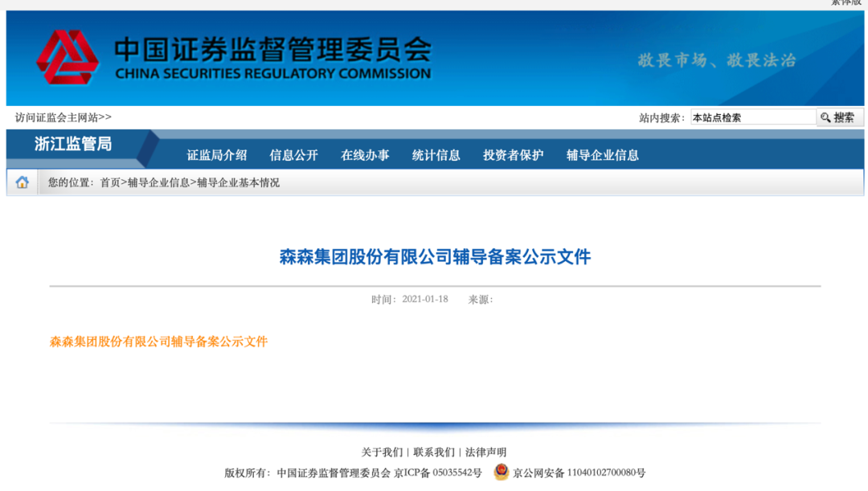The width and height of the screenshot is (868, 491).
Task: Open the 统计信息 menu
Action: [436, 156]
